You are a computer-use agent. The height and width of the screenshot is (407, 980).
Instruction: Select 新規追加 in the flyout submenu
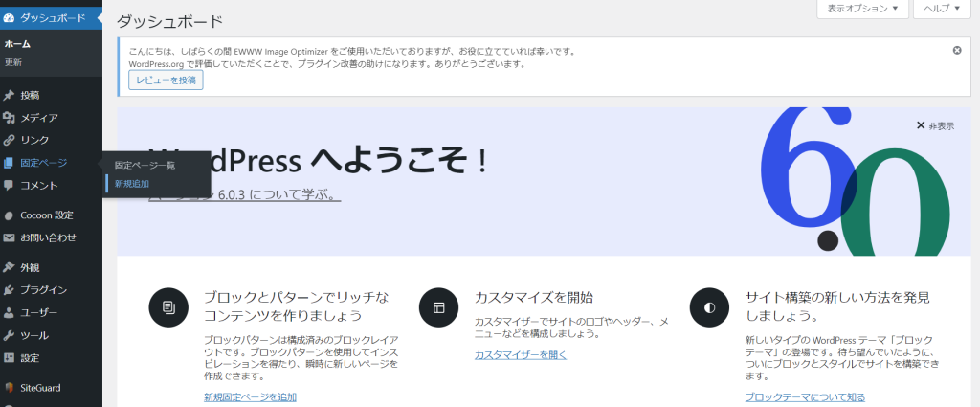click(132, 183)
